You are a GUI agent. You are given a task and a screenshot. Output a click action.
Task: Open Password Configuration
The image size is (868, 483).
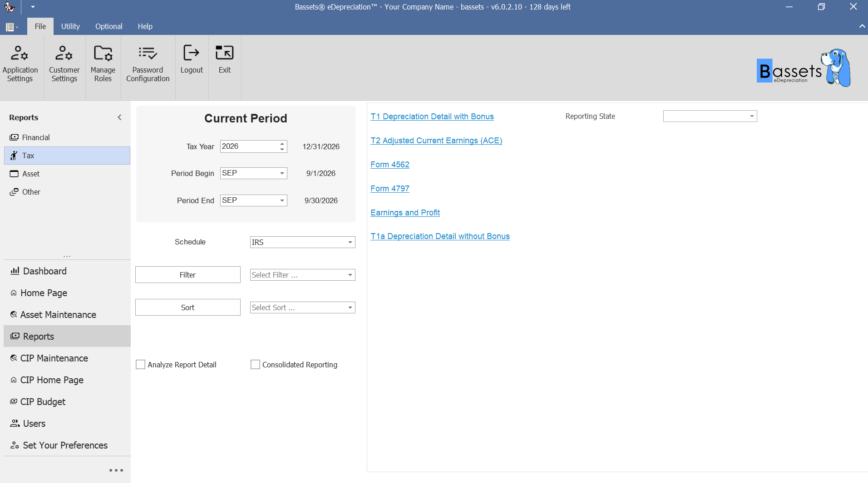click(148, 64)
